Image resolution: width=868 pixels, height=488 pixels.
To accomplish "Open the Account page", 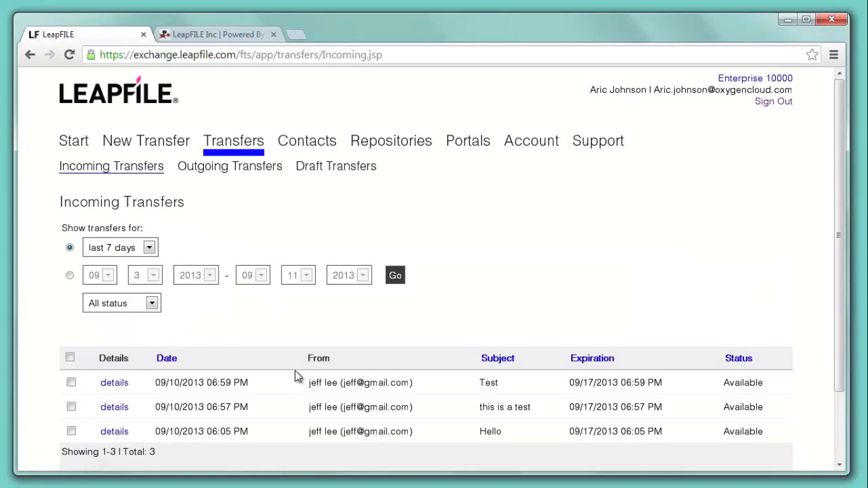I will [x=531, y=140].
